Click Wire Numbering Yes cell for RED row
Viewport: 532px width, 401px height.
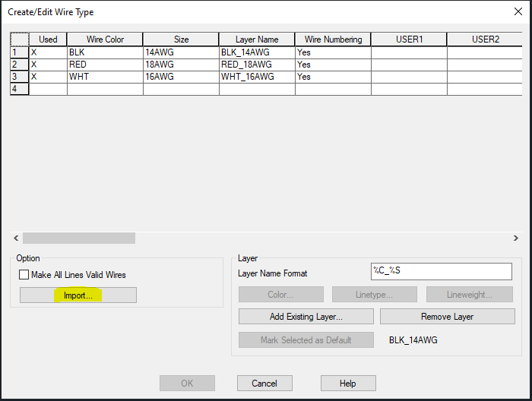pos(333,65)
